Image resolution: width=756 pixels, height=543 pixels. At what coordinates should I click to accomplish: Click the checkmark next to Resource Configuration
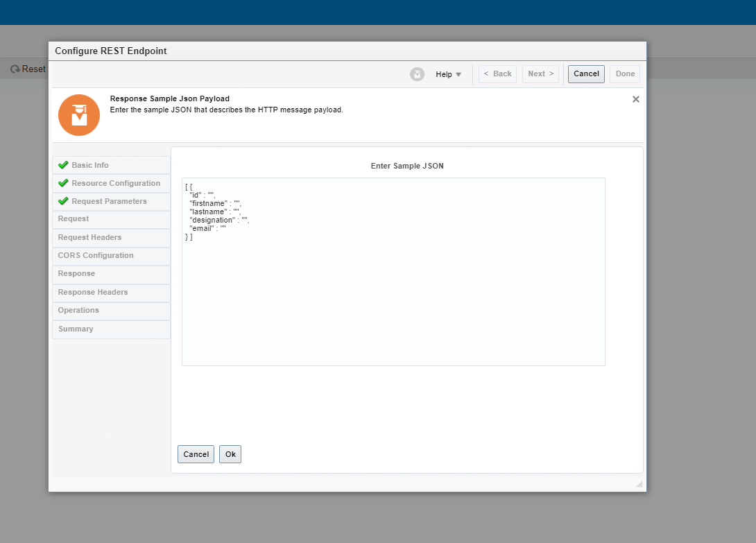[x=62, y=183]
